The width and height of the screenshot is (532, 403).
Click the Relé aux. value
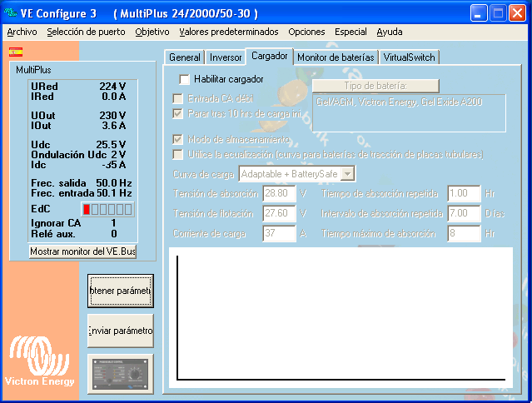114,234
